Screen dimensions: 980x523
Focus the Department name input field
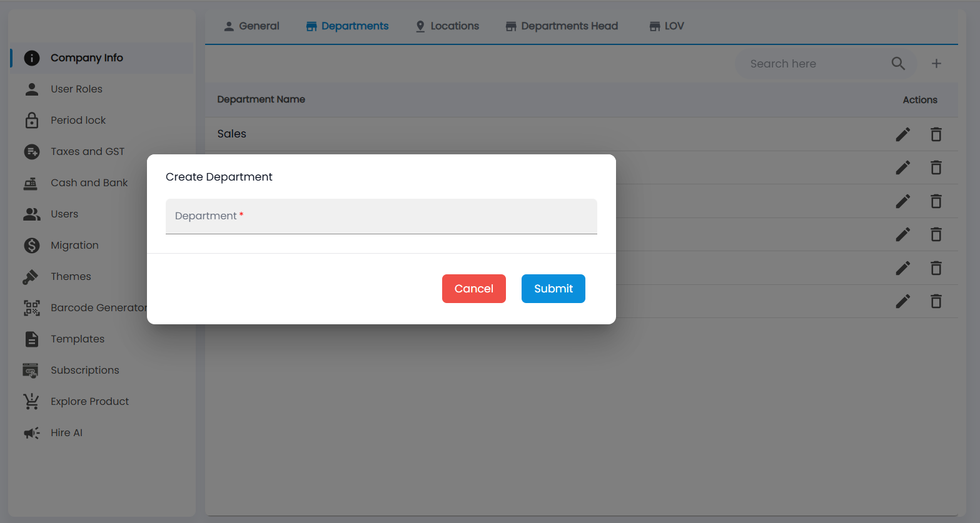pos(381,216)
